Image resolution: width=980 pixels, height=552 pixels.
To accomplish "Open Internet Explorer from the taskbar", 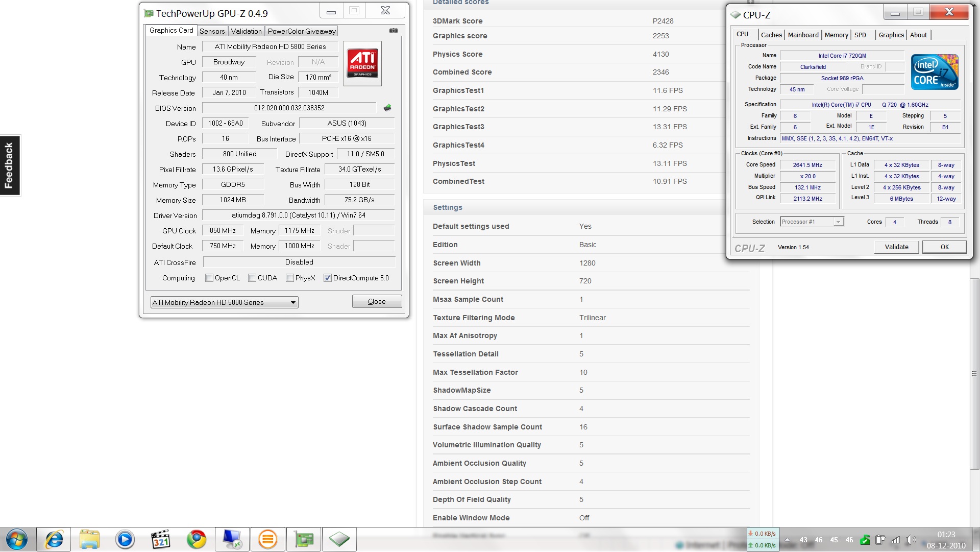I will [x=54, y=539].
